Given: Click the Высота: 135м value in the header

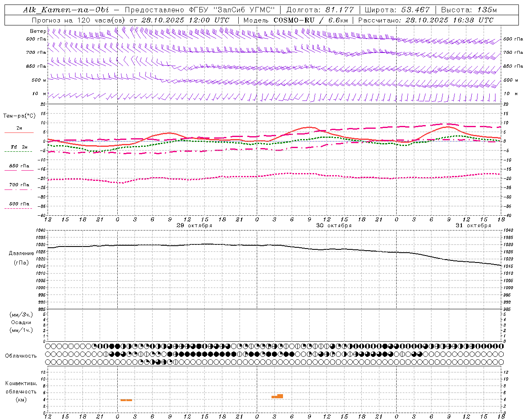Looking at the screenshot, I should (469, 10).
